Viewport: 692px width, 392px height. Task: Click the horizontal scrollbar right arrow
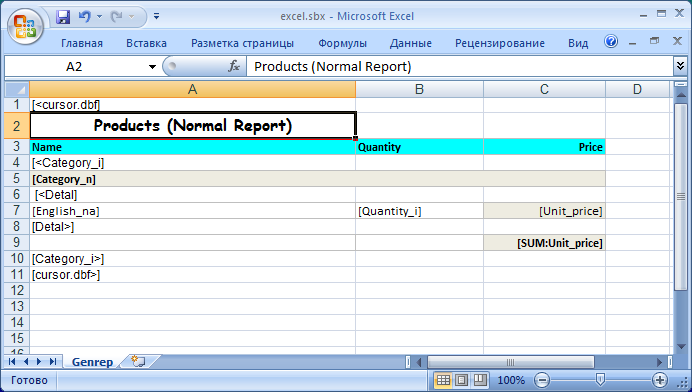coord(660,362)
